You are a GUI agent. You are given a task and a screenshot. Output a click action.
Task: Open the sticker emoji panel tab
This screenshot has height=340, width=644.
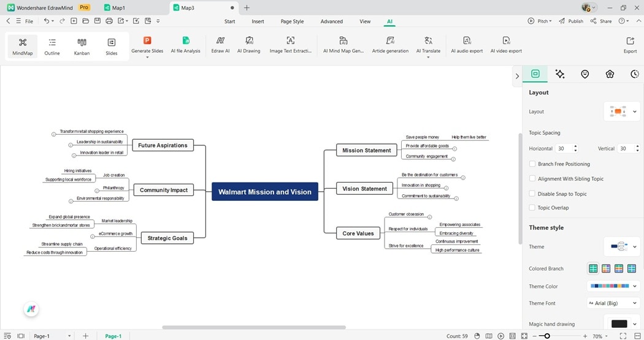pos(585,74)
